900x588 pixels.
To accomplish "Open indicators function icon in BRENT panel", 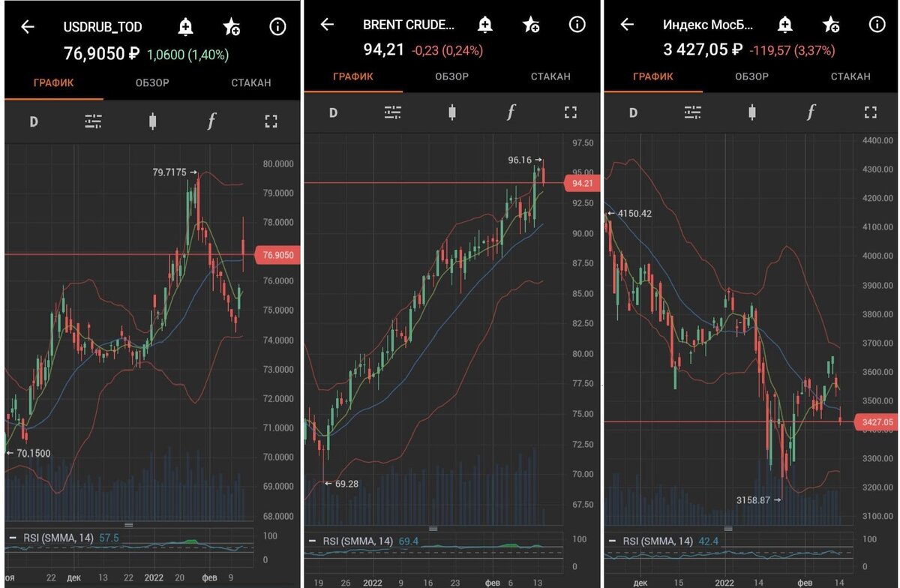I will pos(511,112).
